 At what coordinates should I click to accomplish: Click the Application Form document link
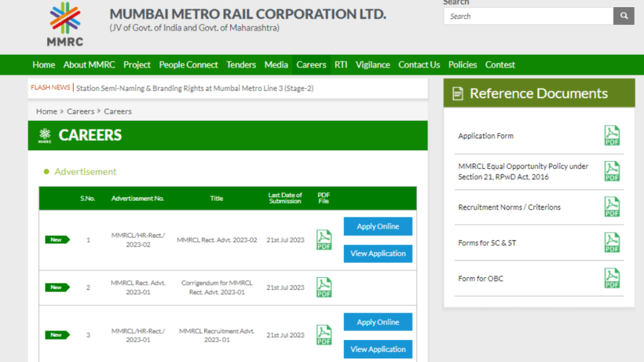click(x=486, y=136)
